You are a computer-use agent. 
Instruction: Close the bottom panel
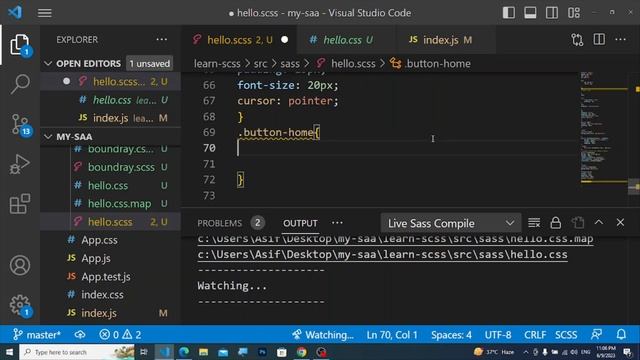(620, 222)
